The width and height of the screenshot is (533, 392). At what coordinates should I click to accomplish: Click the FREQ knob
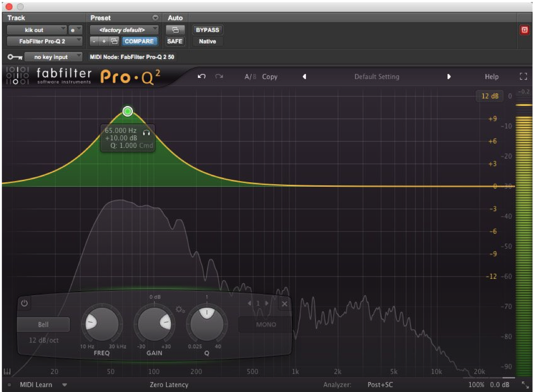[101, 324]
